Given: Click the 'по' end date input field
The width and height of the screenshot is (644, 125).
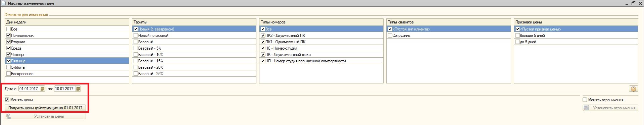Looking at the screenshot, I should (65, 89).
